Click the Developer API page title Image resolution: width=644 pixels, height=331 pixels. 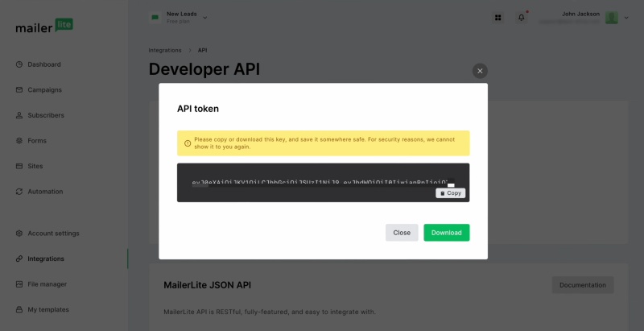point(204,69)
